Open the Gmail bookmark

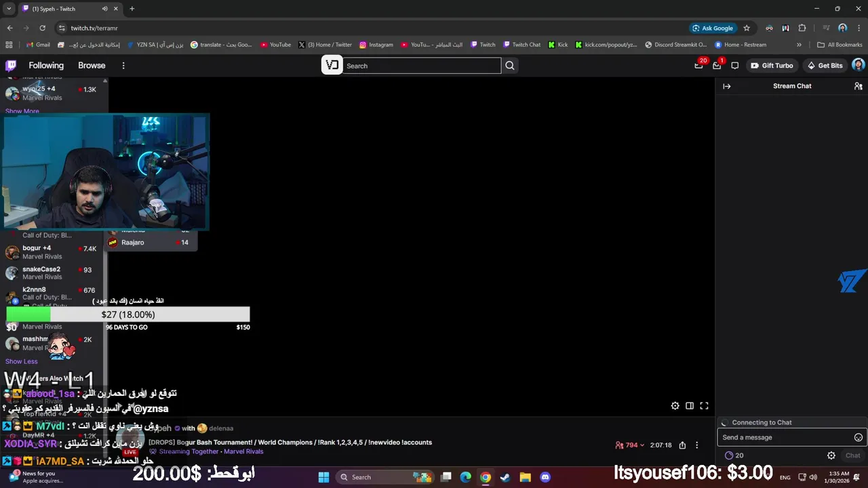[x=38, y=45]
